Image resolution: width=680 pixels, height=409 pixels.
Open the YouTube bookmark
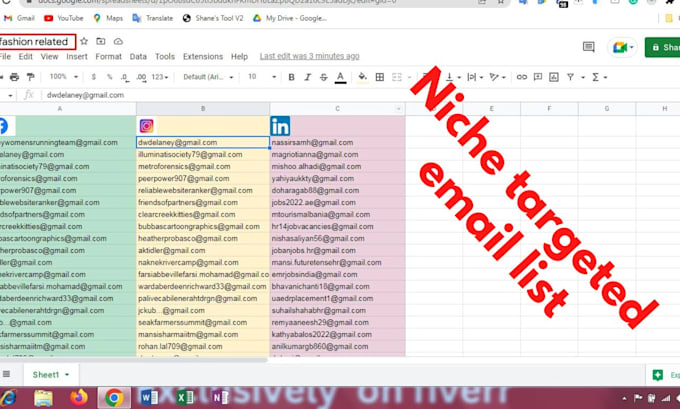[x=63, y=18]
